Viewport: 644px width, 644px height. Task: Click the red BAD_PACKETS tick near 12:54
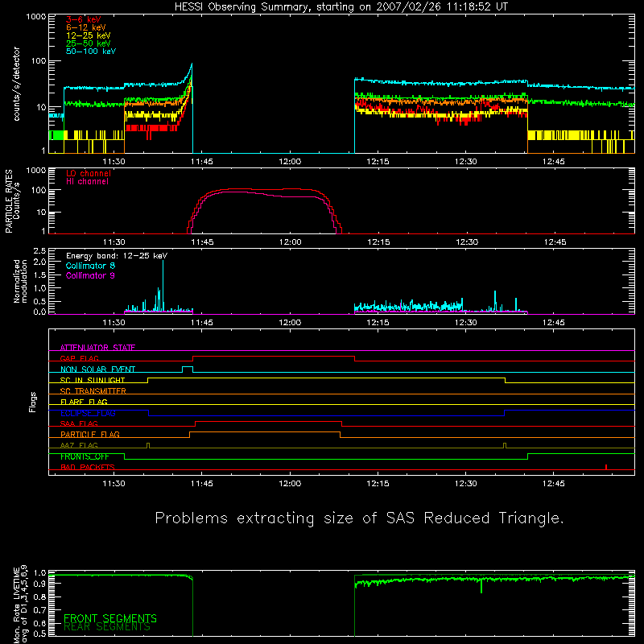tap(606, 467)
